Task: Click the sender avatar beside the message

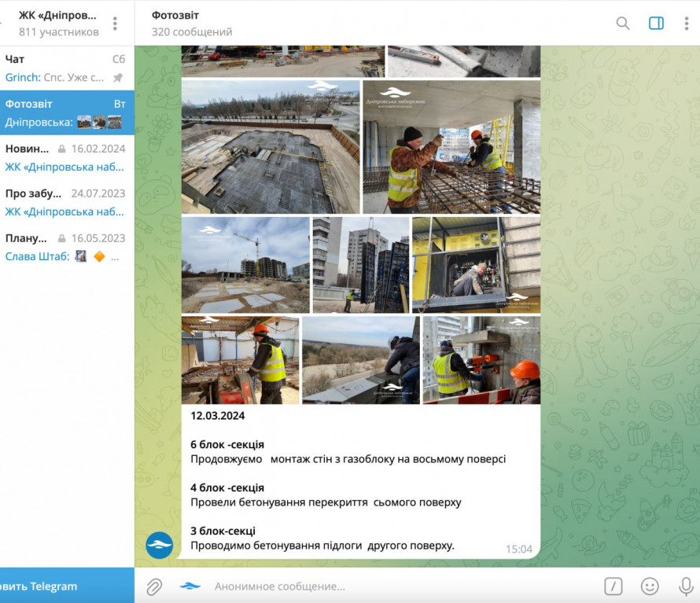Action: (160, 545)
